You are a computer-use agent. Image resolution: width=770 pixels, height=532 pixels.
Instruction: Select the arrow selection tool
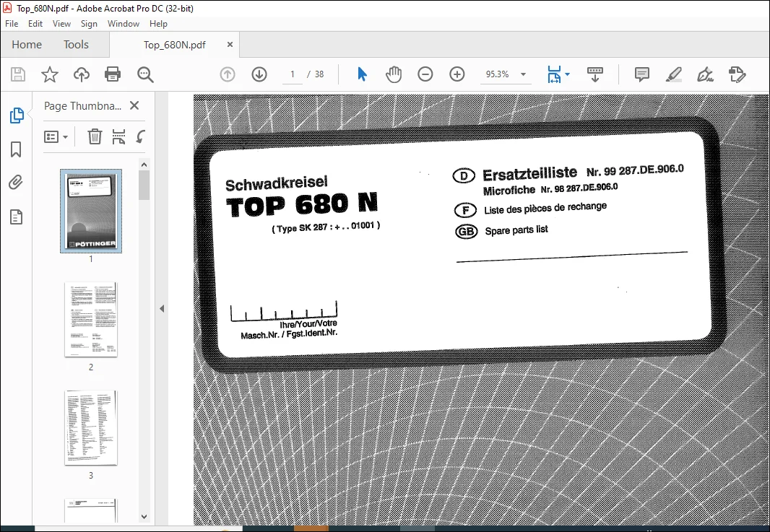click(362, 74)
